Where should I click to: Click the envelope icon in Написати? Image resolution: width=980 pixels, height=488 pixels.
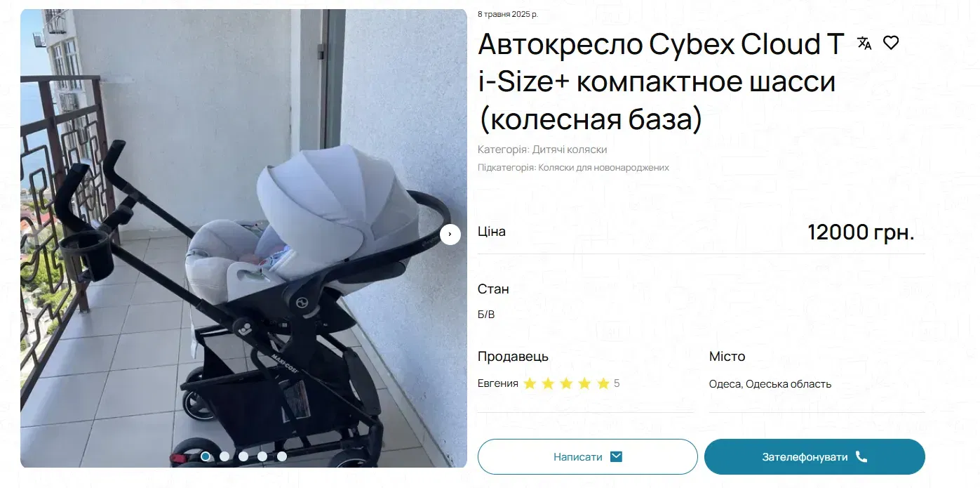pyautogui.click(x=616, y=456)
